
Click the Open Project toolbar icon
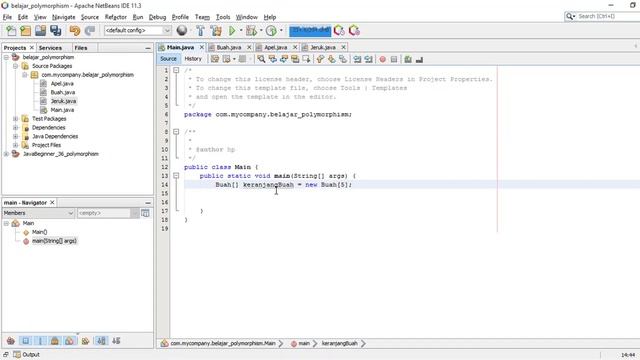click(40, 31)
